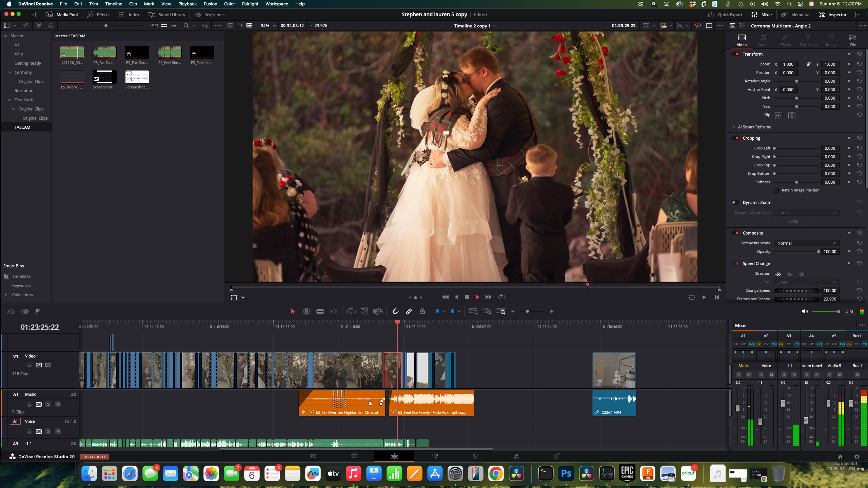
Task: Expand the AI Smart Reframe section
Action: (734, 127)
